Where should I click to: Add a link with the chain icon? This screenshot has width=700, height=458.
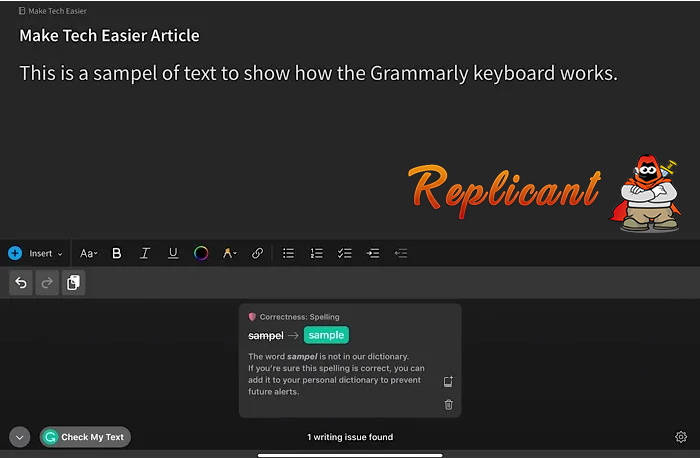(257, 253)
